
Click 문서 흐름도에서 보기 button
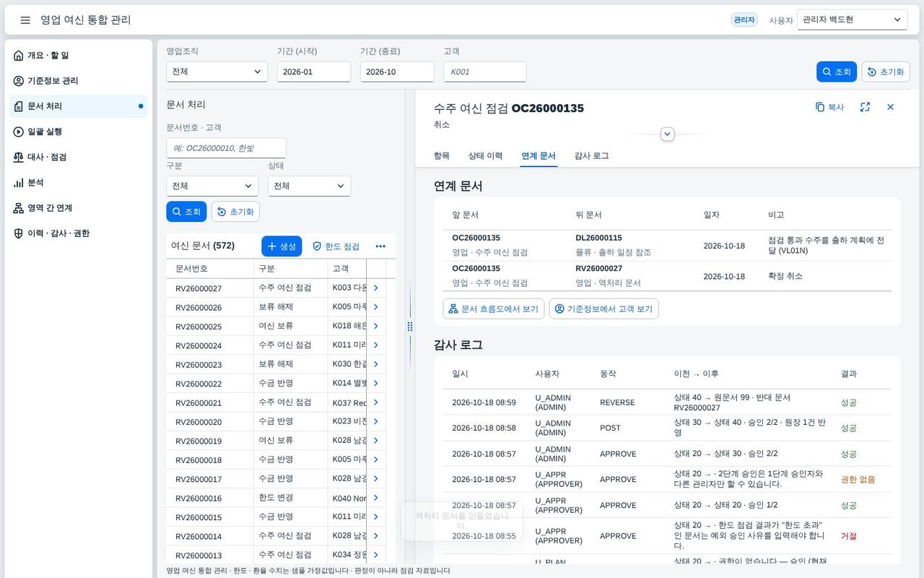(494, 309)
